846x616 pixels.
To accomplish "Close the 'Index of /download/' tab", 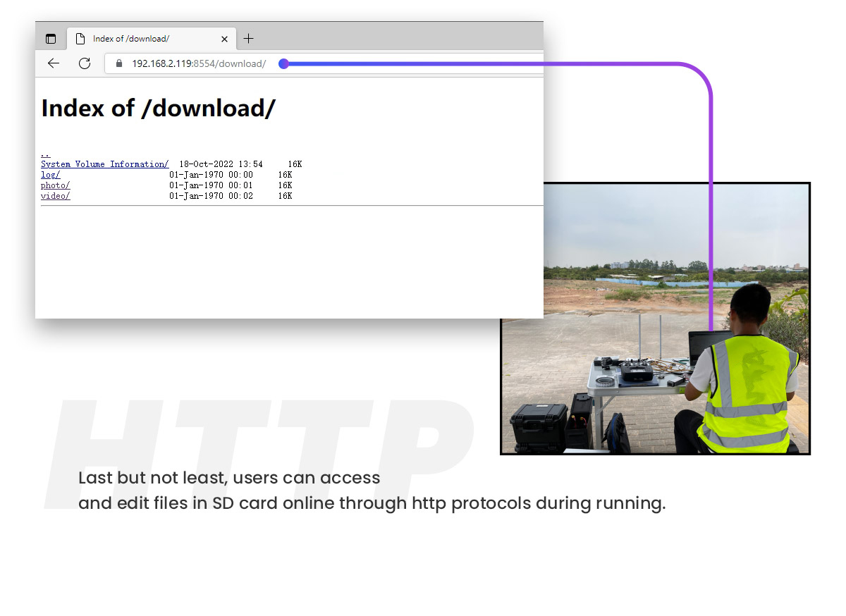I will [x=225, y=39].
